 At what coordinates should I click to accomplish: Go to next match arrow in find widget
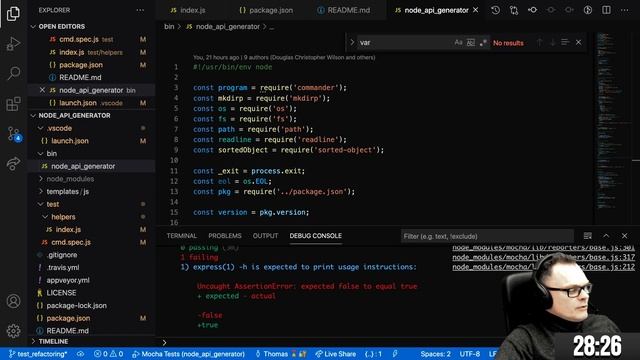tap(552, 42)
